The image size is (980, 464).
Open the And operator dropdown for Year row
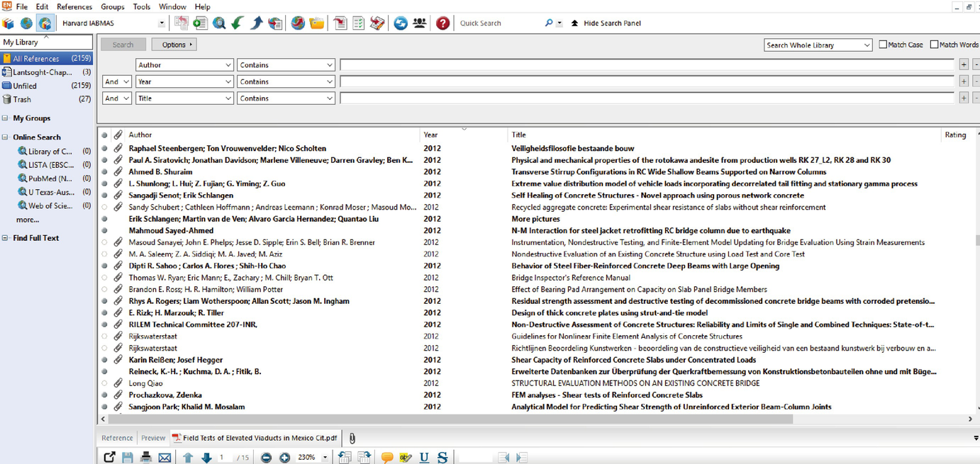coord(117,81)
